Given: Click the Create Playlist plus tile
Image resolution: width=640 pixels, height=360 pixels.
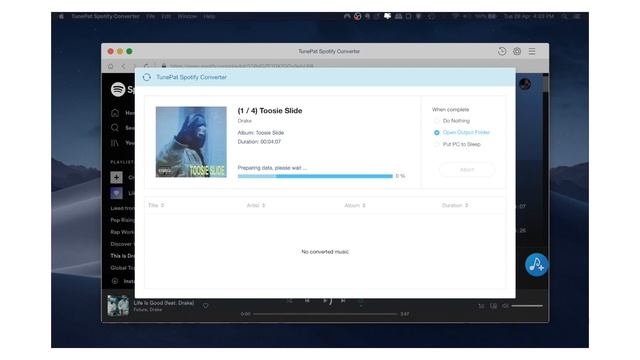Looking at the screenshot, I should [116, 177].
